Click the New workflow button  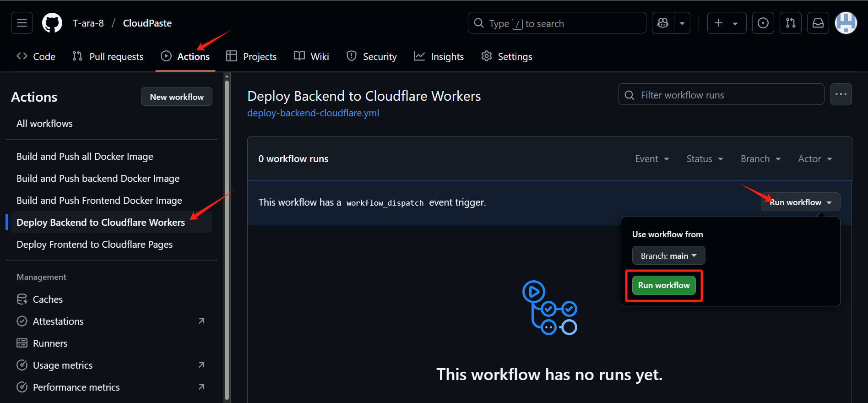(177, 97)
